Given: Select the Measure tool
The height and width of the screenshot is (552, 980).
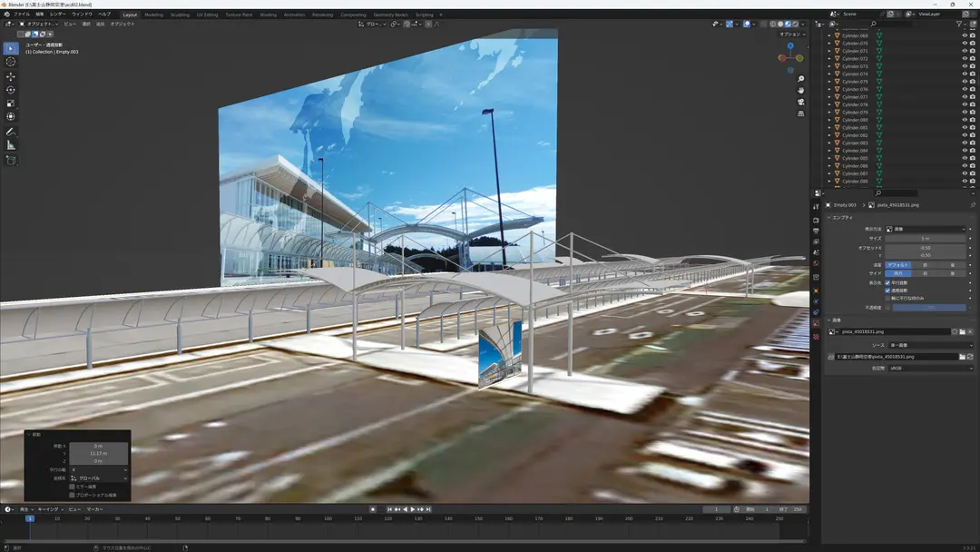Looking at the screenshot, I should click(11, 145).
